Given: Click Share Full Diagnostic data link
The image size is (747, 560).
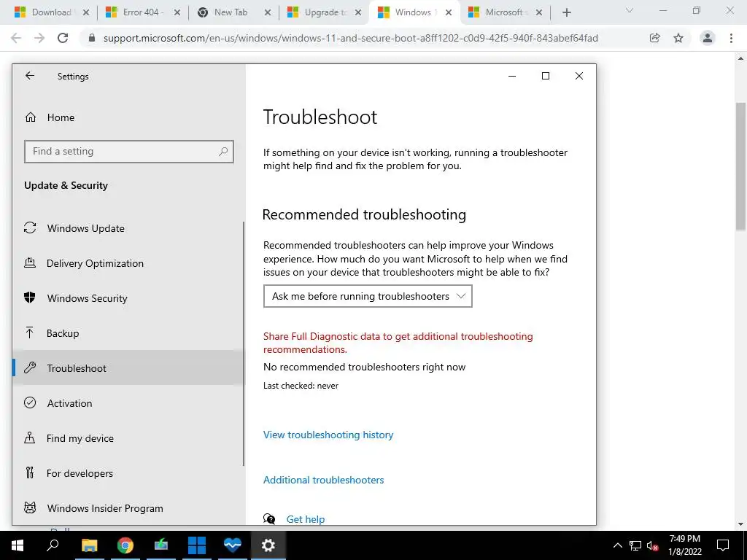Looking at the screenshot, I should (398, 343).
